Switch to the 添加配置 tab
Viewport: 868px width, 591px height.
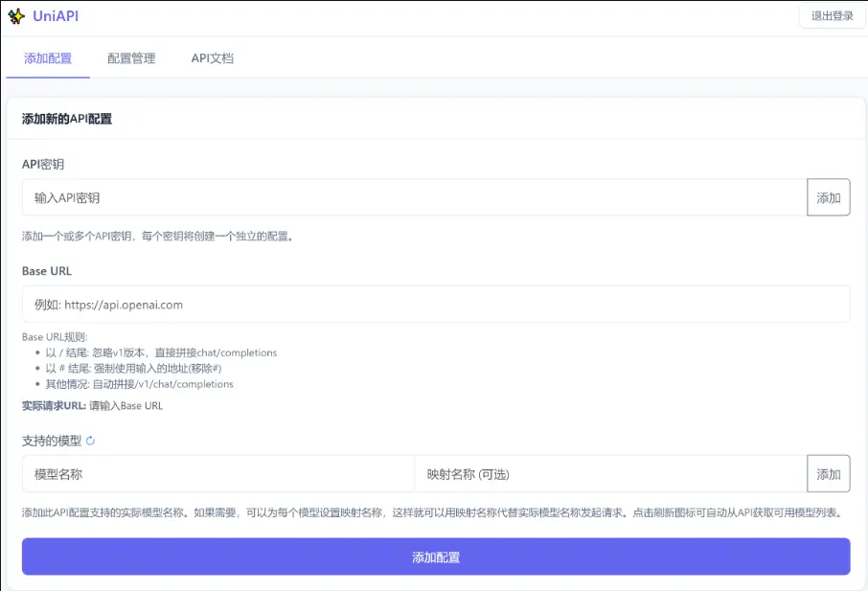pos(48,58)
